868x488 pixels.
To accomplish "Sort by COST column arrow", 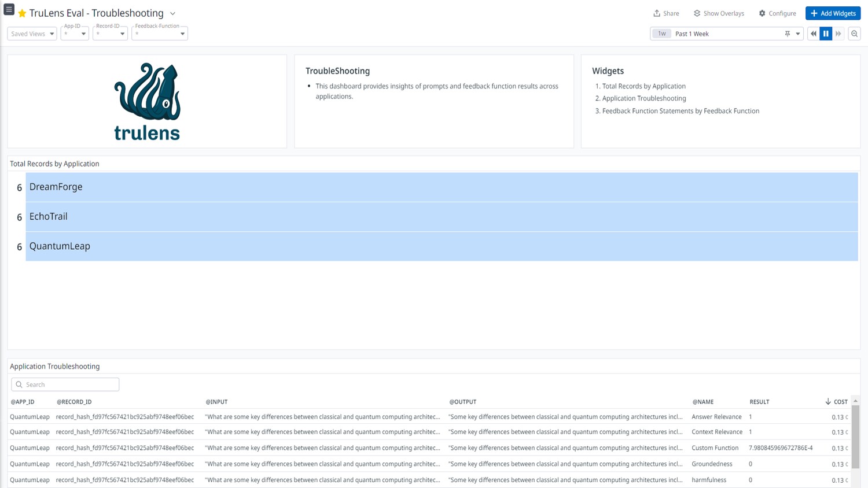I will click(x=828, y=402).
